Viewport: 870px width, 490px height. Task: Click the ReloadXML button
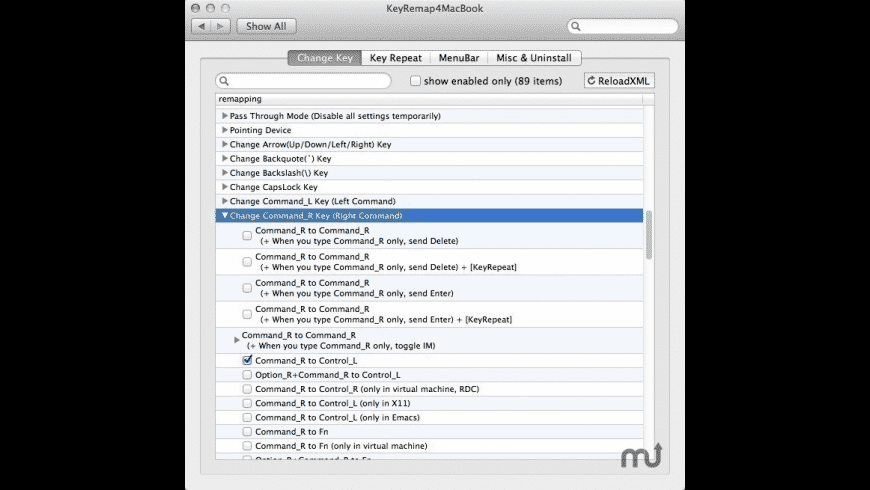pyautogui.click(x=619, y=81)
